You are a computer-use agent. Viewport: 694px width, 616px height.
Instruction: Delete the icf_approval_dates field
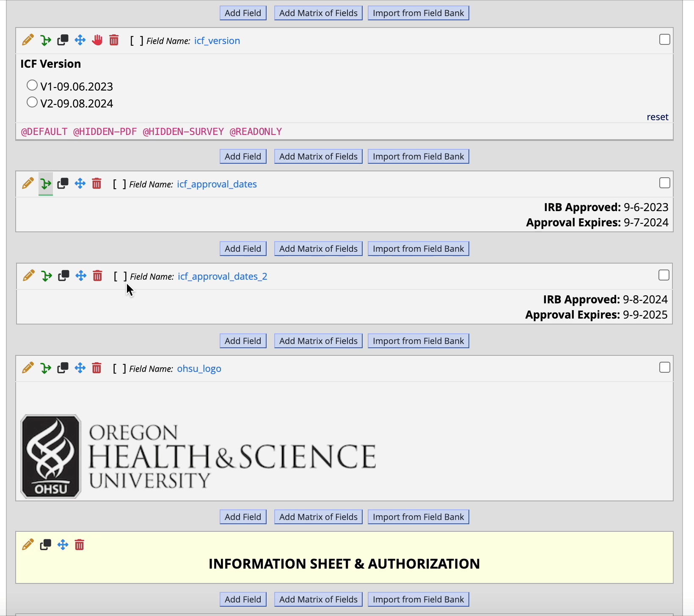(x=96, y=184)
